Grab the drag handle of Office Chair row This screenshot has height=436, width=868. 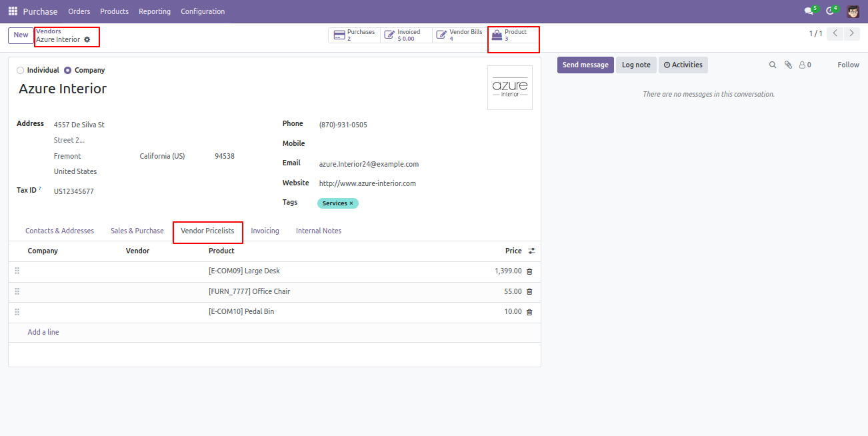[17, 291]
